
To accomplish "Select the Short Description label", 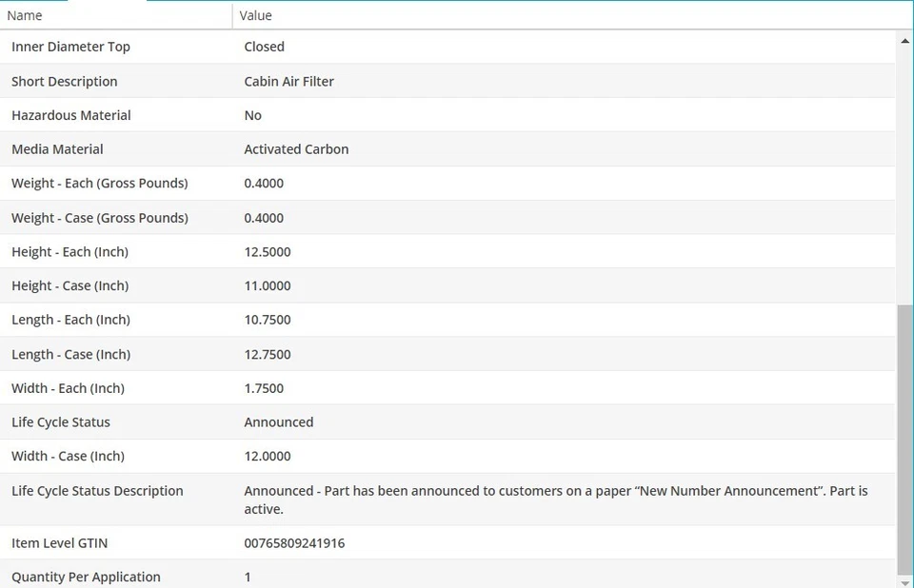I will point(64,82).
